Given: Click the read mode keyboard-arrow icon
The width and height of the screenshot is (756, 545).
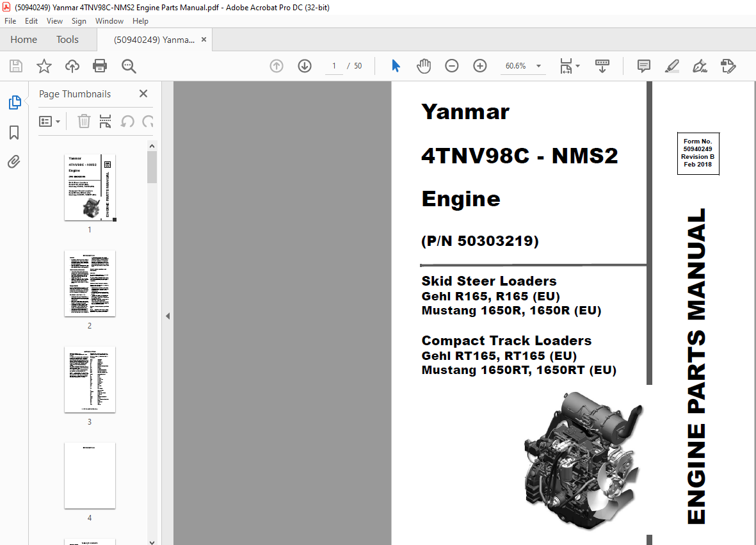Looking at the screenshot, I should (602, 66).
